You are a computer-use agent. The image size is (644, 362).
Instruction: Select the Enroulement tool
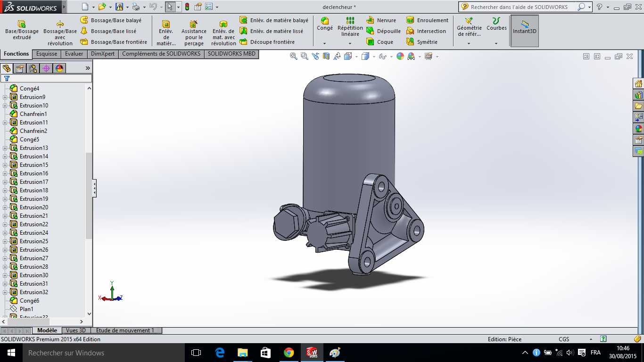(x=427, y=20)
